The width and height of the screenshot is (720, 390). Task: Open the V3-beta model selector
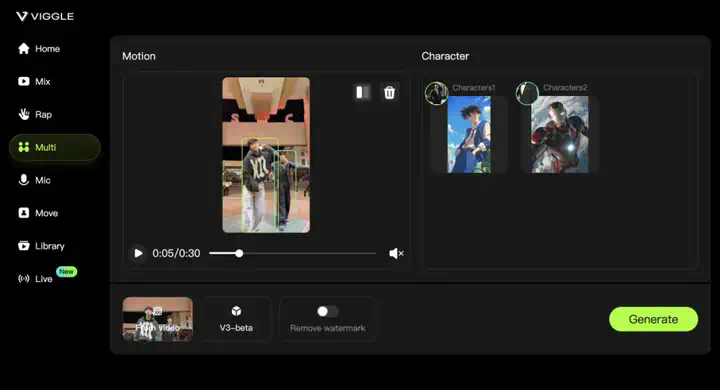pos(236,319)
